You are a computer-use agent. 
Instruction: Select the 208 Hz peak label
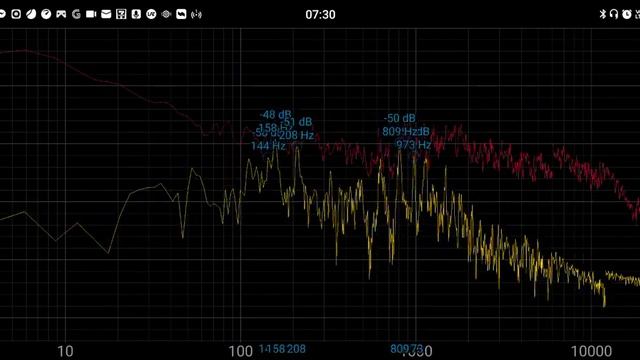pos(297,135)
